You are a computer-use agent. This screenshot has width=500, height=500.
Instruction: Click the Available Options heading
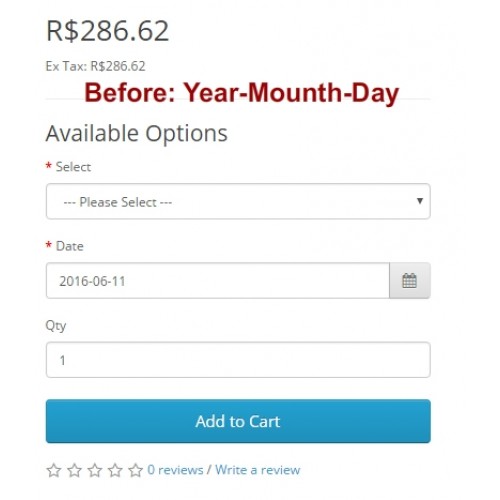137,134
